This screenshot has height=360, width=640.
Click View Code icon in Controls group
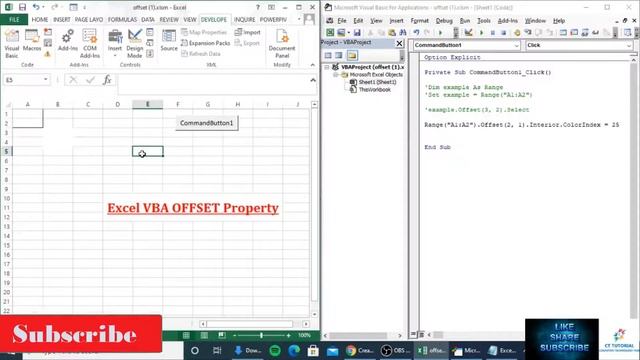click(x=150, y=43)
